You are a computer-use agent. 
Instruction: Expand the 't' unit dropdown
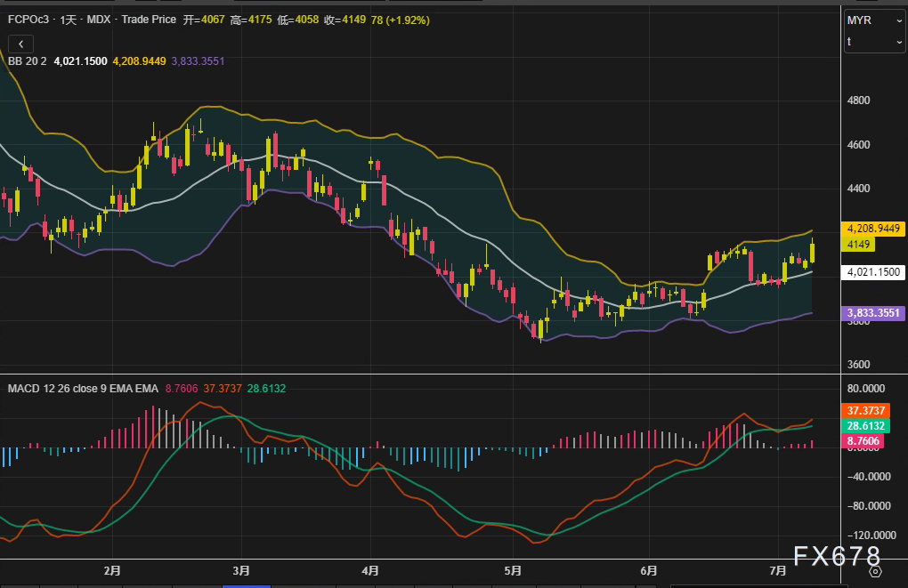pyautogui.click(x=875, y=42)
